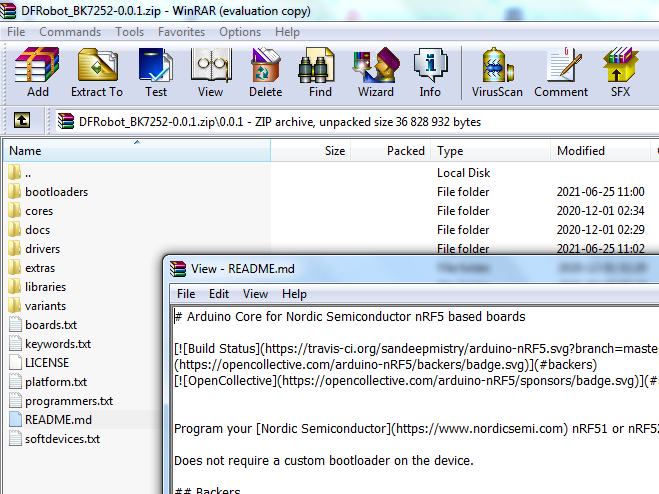659x494 pixels.
Task: Show archive Info toolbar icon
Action: pos(430,72)
